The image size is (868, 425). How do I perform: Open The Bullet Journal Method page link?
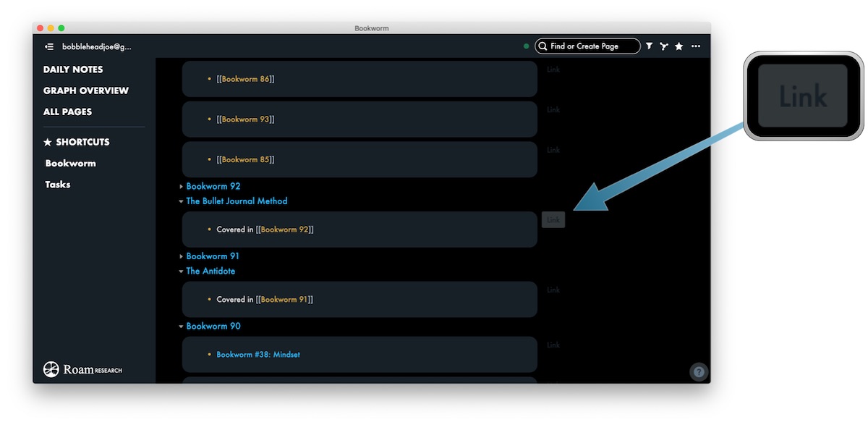(x=237, y=201)
